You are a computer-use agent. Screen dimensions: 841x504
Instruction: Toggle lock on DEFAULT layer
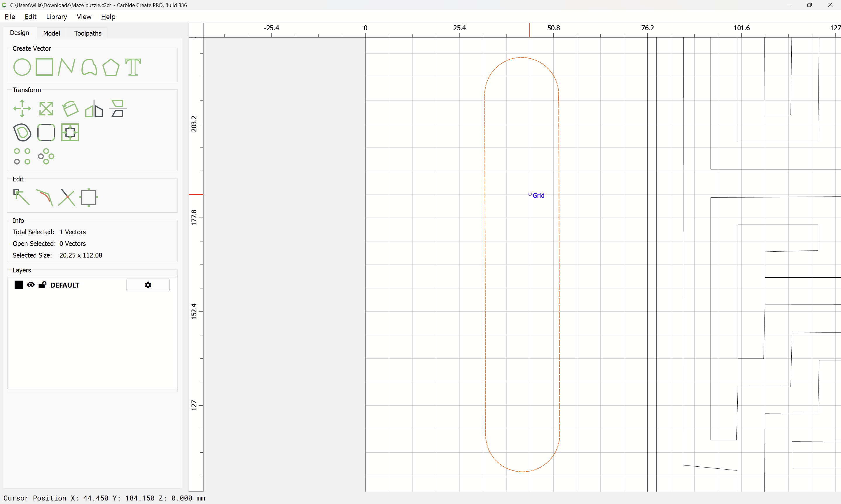(x=42, y=285)
